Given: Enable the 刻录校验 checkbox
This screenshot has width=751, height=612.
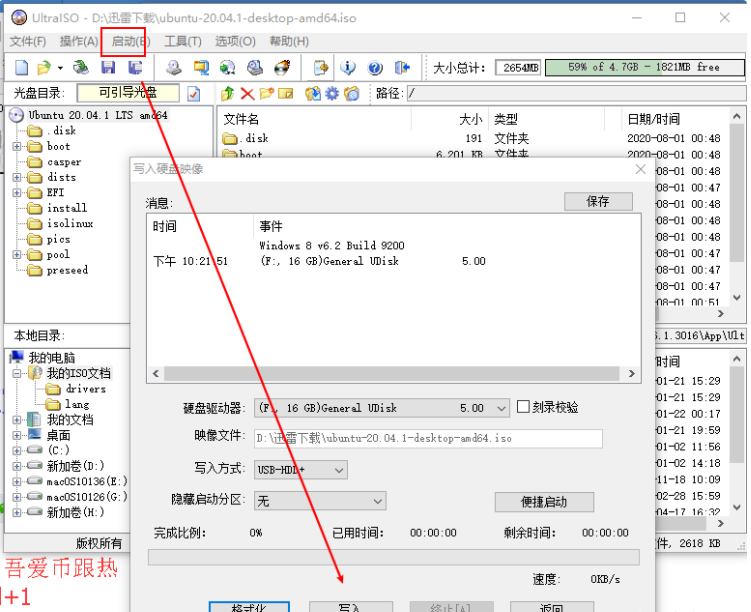Looking at the screenshot, I should (x=523, y=407).
